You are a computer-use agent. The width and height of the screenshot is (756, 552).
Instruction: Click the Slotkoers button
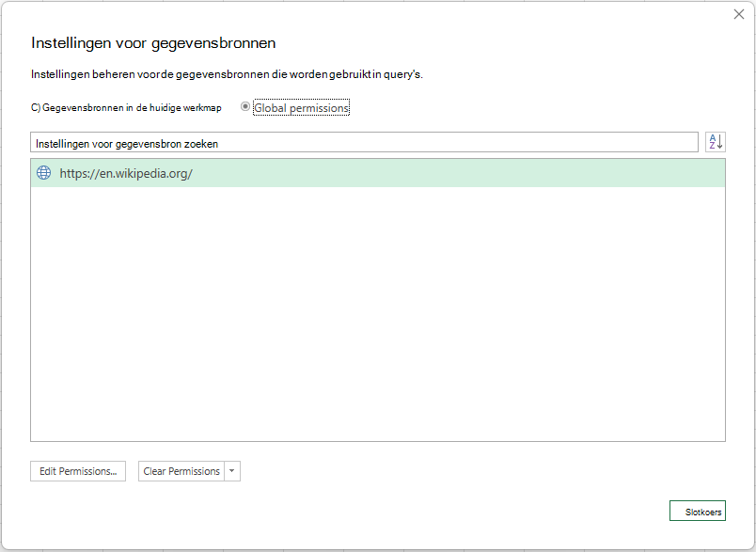coord(697,511)
